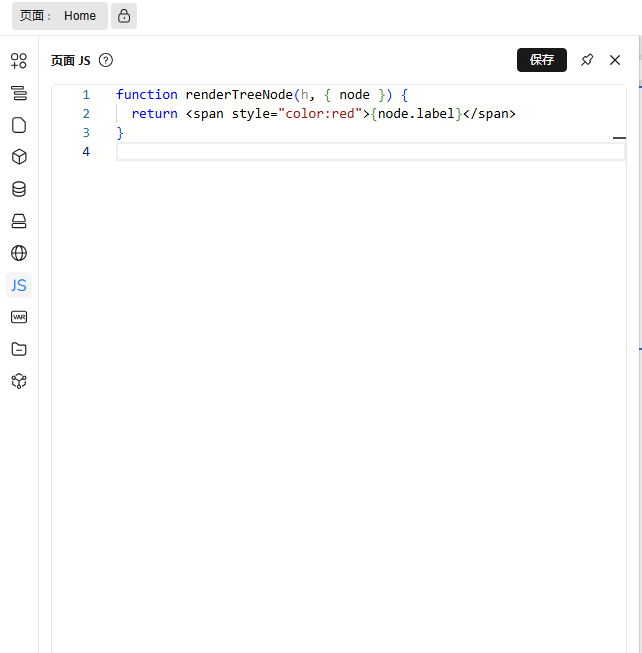
Task: Open the last sidebar plugin icon
Action: click(19, 381)
